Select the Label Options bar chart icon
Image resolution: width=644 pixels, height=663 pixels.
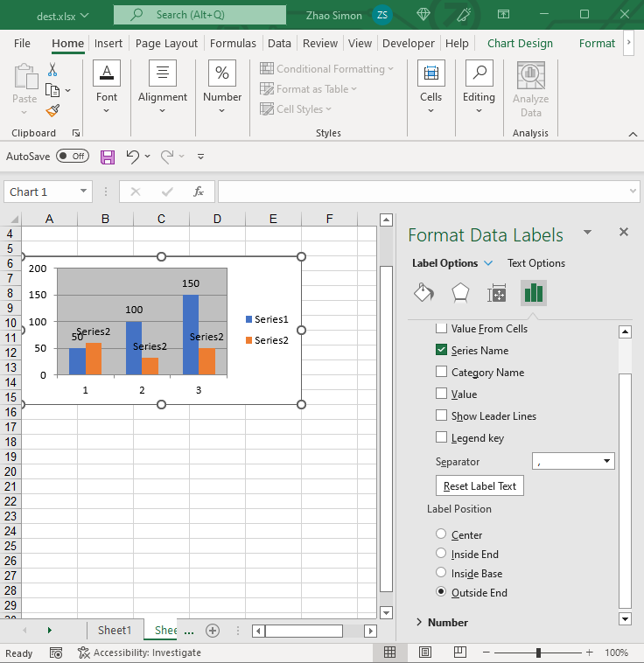pos(533,293)
